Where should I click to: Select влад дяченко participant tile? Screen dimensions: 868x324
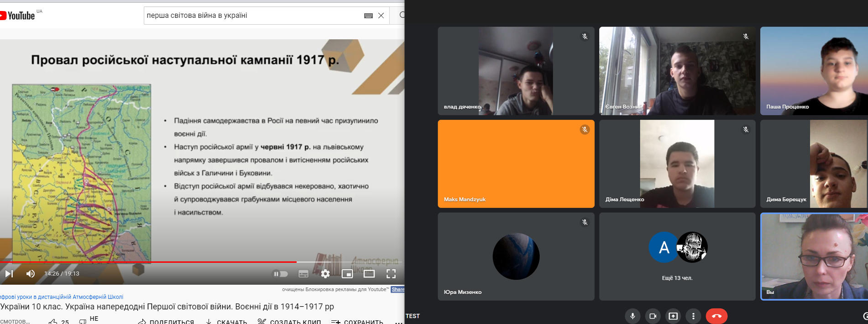coord(516,71)
